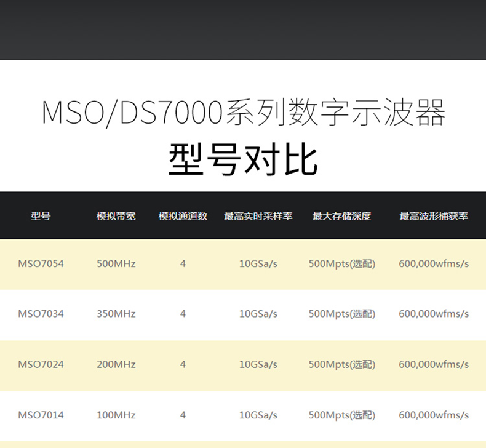Click 500Mpts(选配) in the MSO7034 row

342,314
